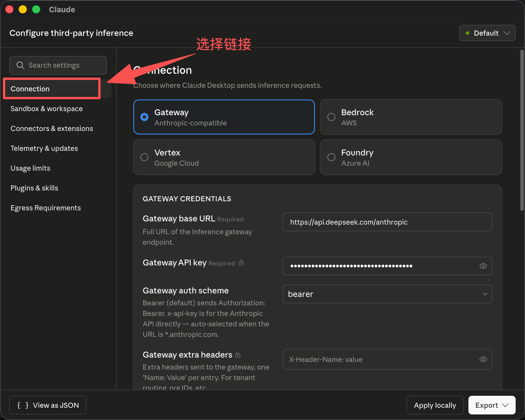Screen dimensions: 525x420
Task: Click the lock icon beside Gateway extra headers
Action: coord(238,355)
